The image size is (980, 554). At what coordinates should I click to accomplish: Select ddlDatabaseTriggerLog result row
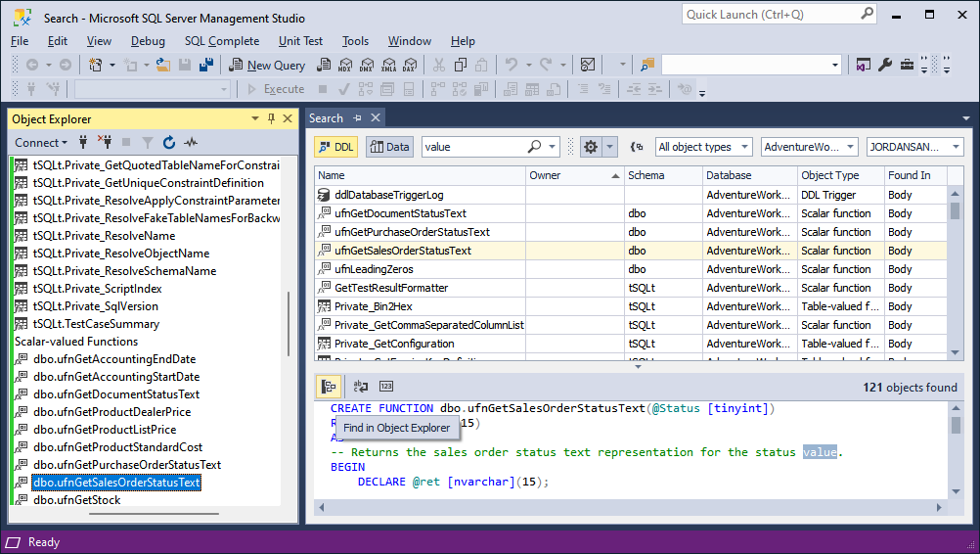pos(630,195)
